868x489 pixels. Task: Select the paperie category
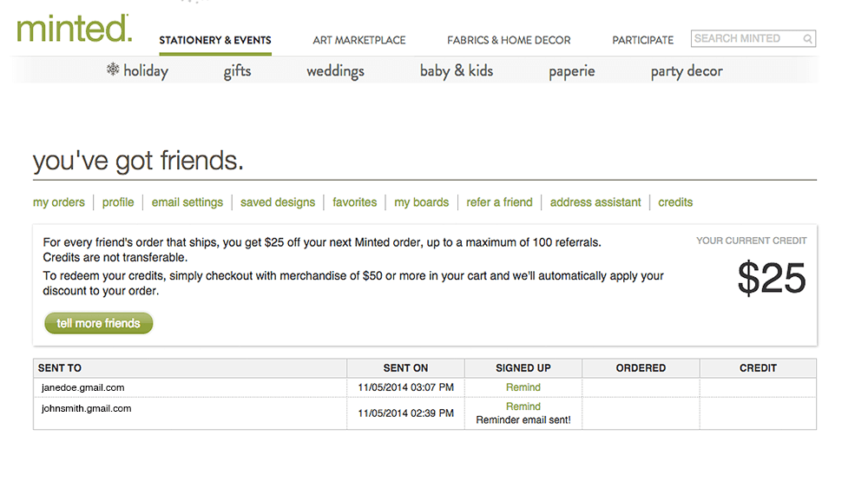(572, 71)
